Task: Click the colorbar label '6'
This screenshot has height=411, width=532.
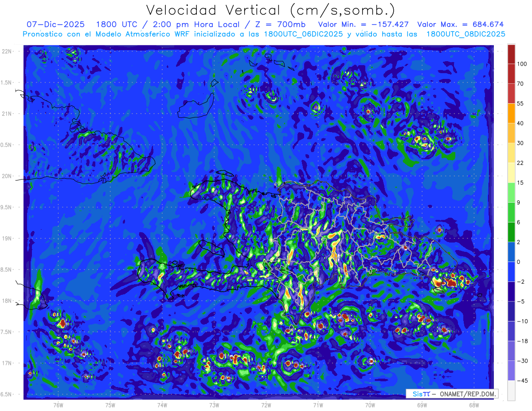Action: 519,222
